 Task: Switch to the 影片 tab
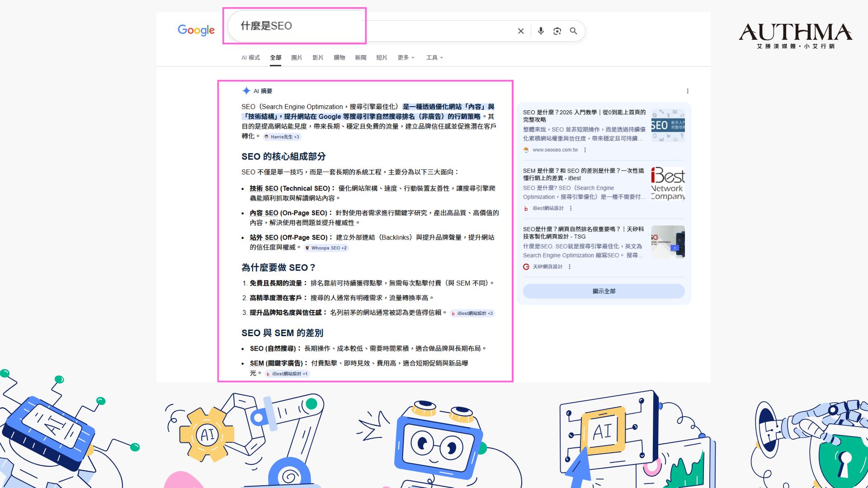318,57
